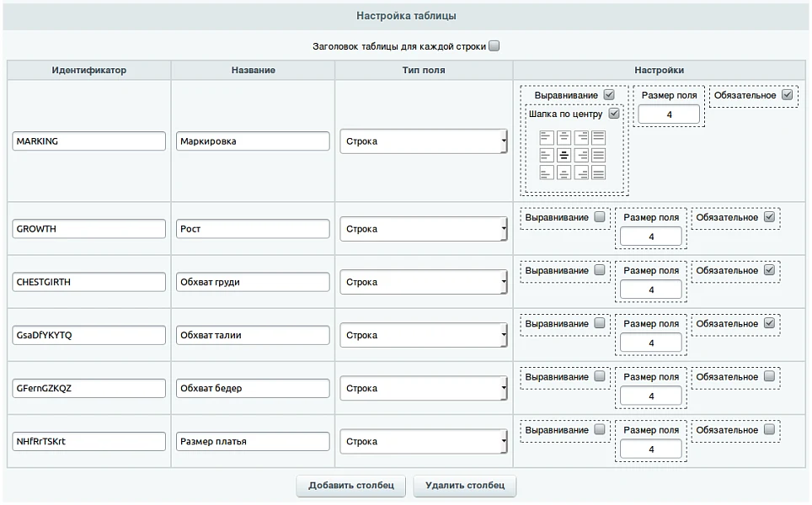Focus the 'Размер поля' input for NHfRrTSKrt
The height and width of the screenshot is (505, 812).
point(651,449)
